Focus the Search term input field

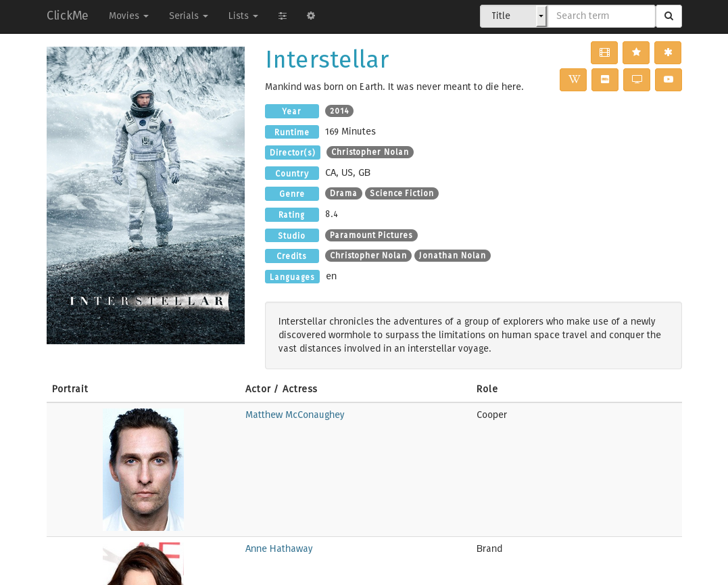coord(601,16)
